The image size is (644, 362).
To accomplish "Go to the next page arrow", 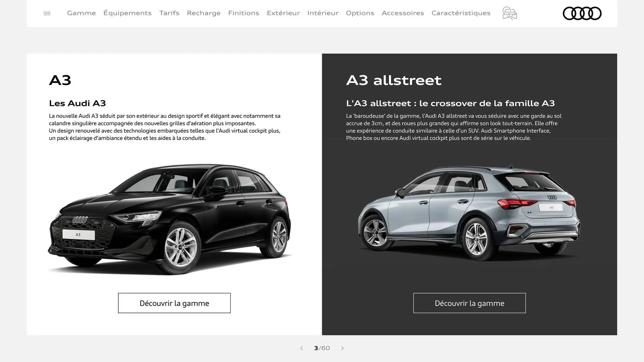I will 342,348.
